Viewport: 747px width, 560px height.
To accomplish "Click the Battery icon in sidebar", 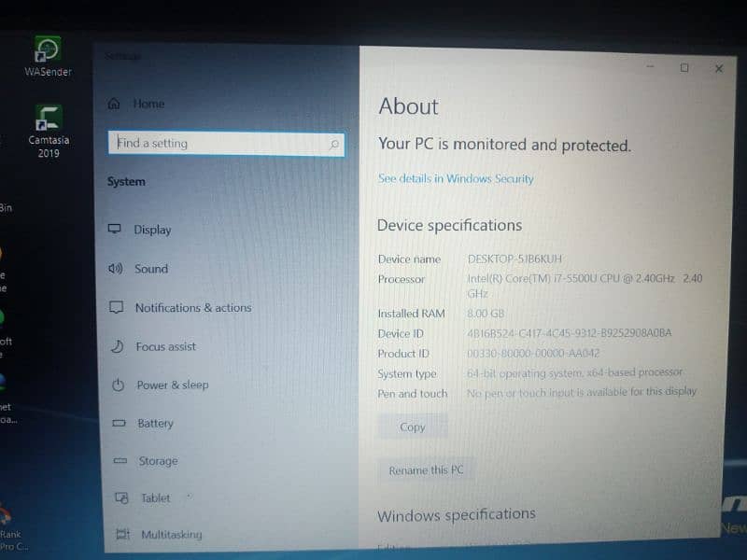I will click(x=119, y=423).
